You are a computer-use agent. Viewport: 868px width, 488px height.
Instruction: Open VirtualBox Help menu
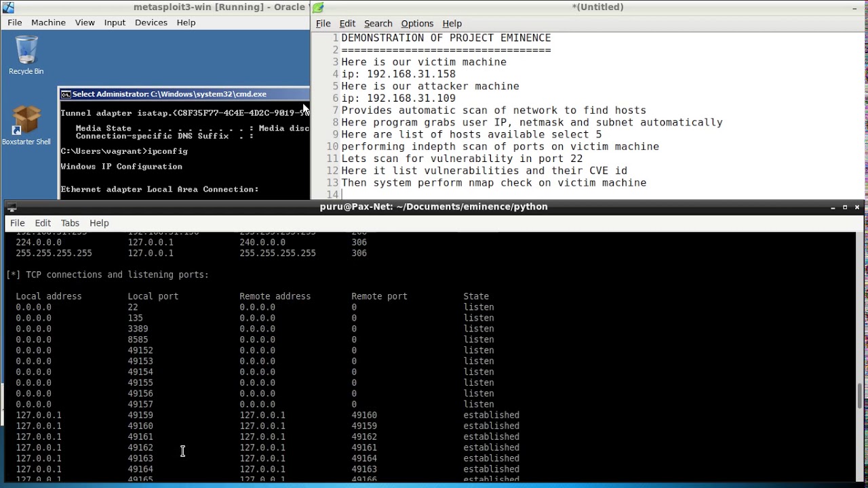186,22
